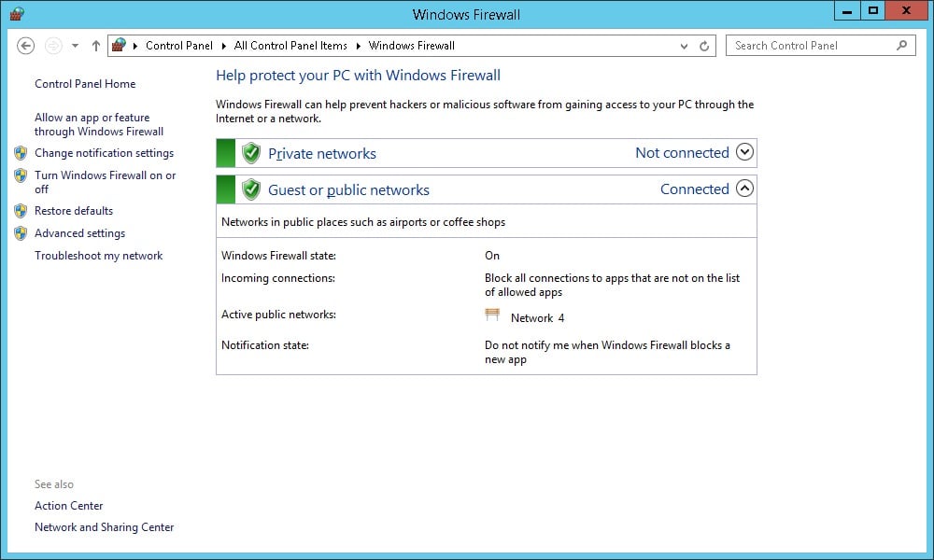Viewport: 934px width, 560px height.
Task: Select Control Panel in the breadcrumb
Action: pyautogui.click(x=178, y=46)
